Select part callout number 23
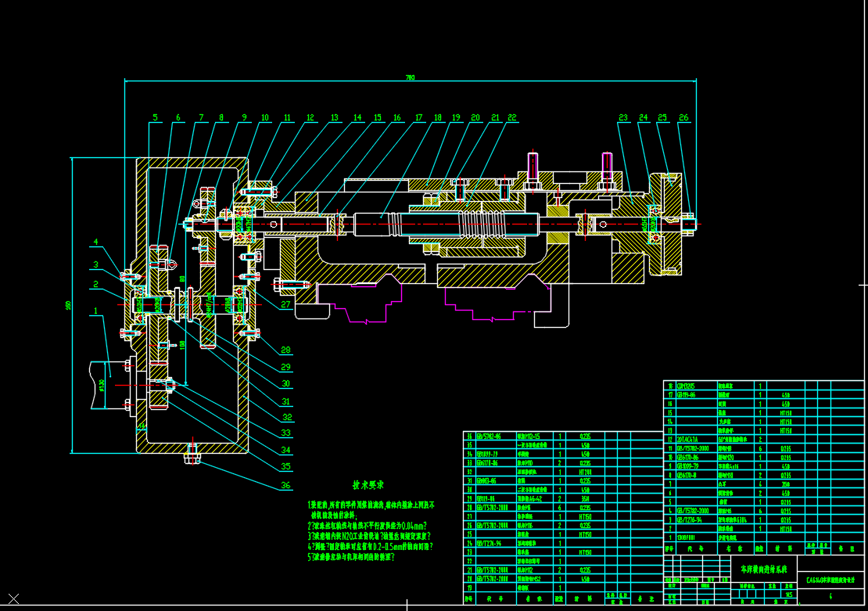The width and height of the screenshot is (868, 611). (623, 118)
